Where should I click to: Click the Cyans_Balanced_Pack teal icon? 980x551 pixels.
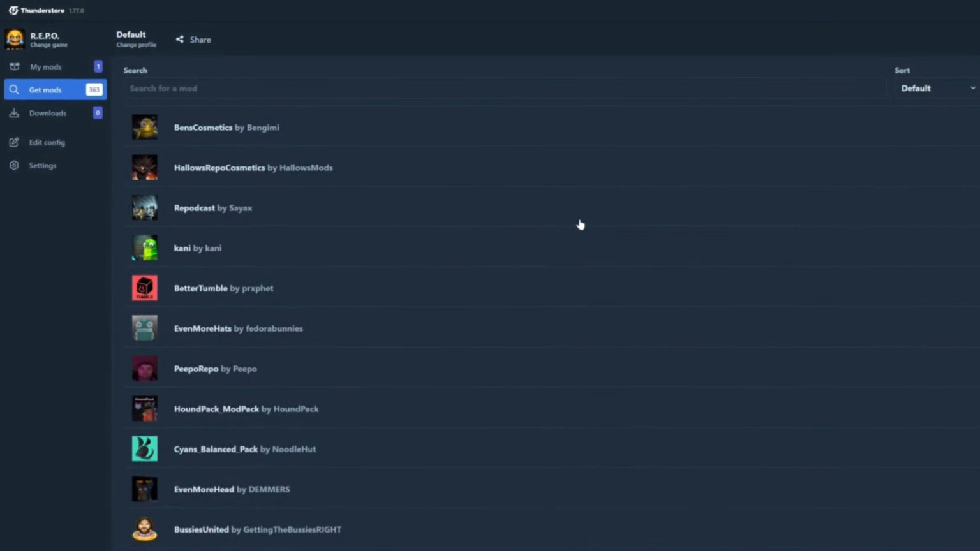145,449
